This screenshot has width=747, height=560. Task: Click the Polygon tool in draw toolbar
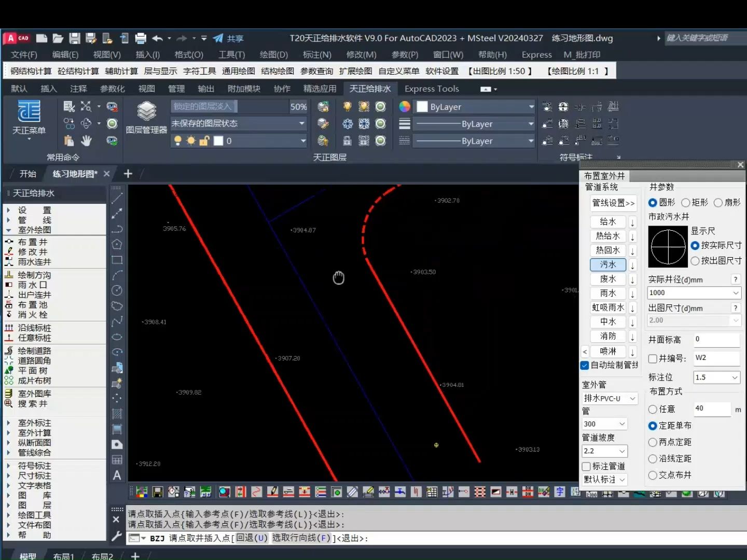point(117,244)
